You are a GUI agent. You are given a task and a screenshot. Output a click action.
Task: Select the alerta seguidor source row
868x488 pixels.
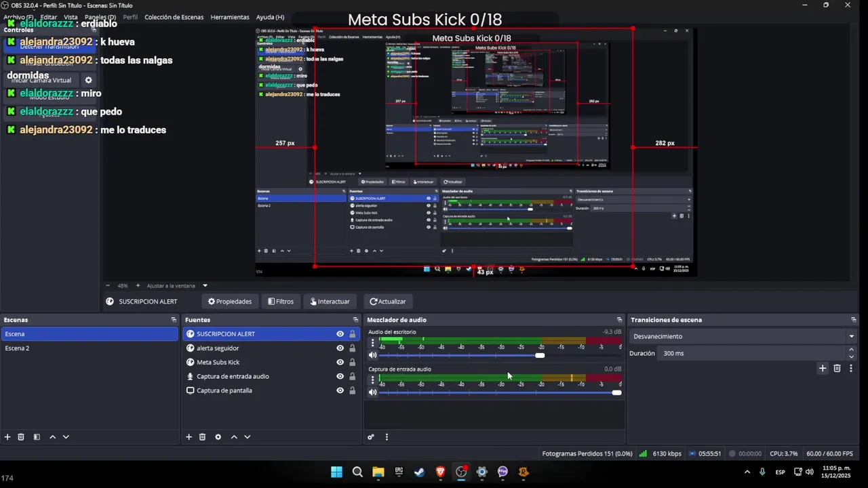click(x=271, y=348)
